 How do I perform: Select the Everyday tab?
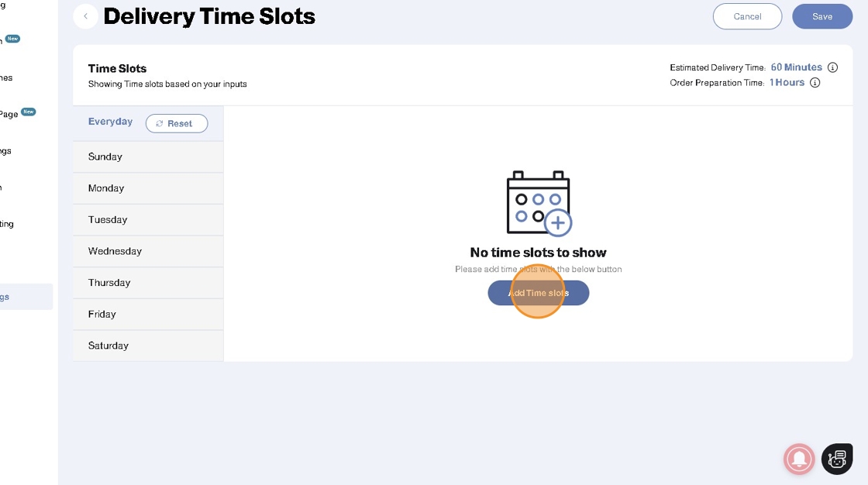pyautogui.click(x=110, y=122)
